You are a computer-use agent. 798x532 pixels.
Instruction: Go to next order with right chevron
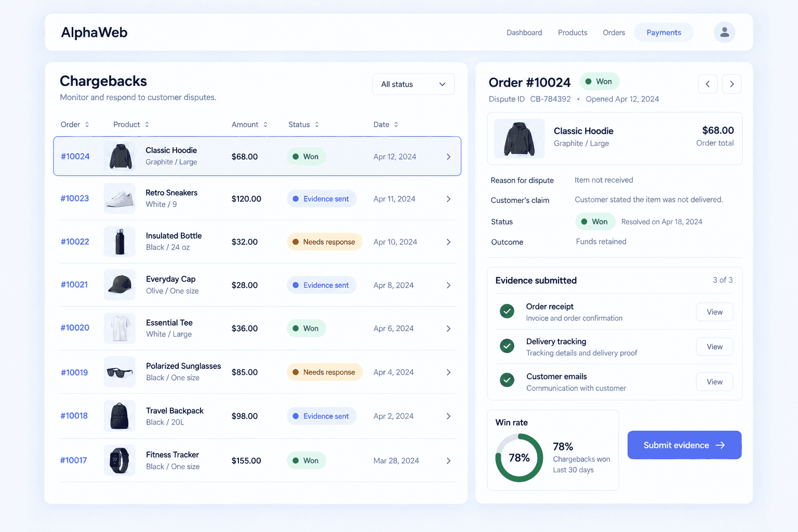click(731, 84)
